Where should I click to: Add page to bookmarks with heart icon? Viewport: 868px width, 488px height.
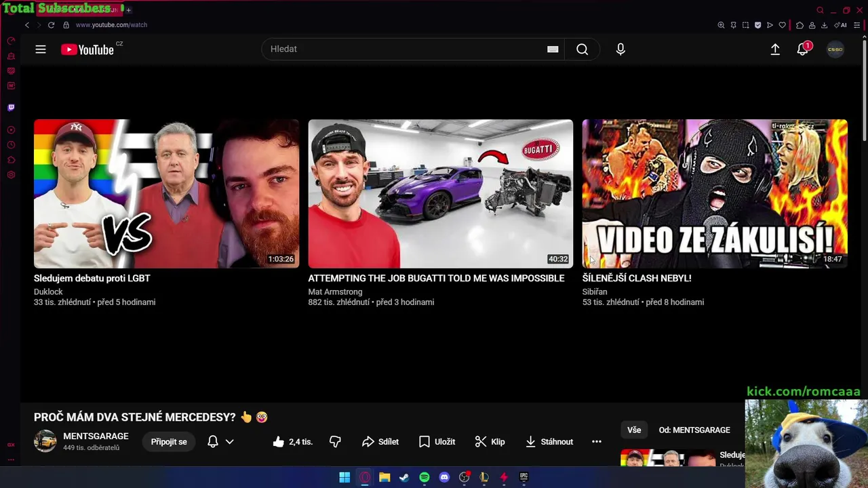[782, 25]
